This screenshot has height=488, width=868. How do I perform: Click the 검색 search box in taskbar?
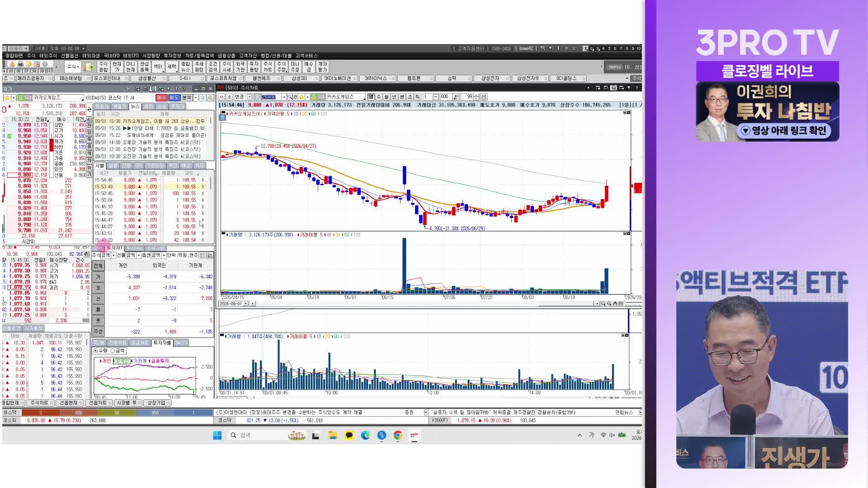pos(258,435)
